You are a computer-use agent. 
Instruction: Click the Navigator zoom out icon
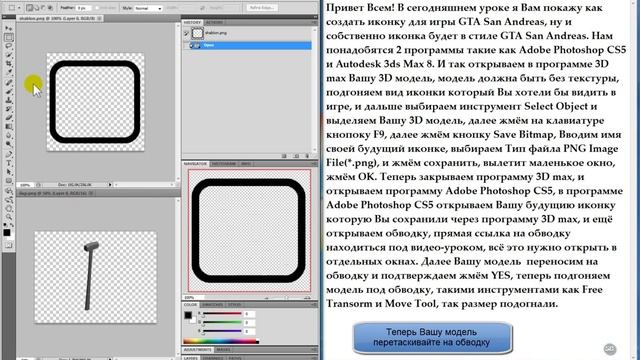click(x=266, y=298)
